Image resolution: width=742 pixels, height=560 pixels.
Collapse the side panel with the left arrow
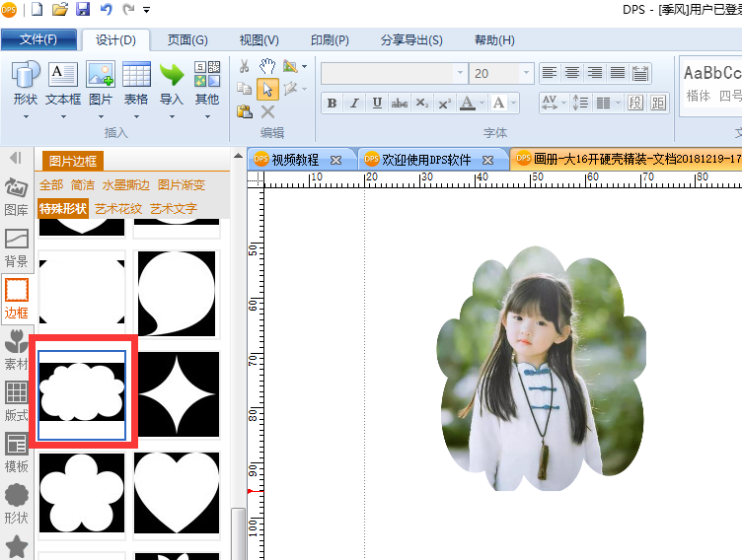pyautogui.click(x=16, y=158)
